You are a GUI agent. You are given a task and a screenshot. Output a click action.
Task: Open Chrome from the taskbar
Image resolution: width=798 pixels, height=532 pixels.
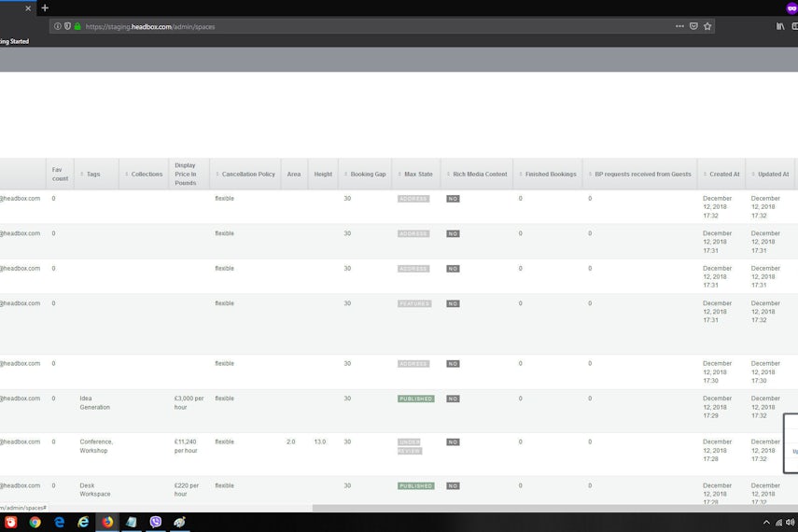(x=35, y=523)
